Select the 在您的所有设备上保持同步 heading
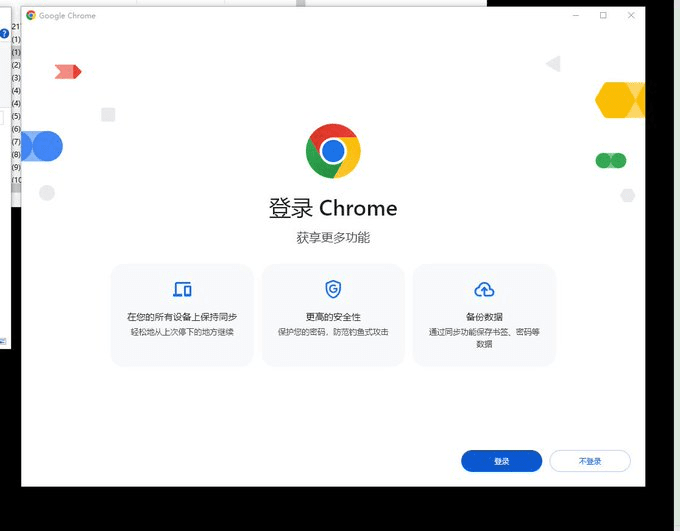 coord(182,317)
